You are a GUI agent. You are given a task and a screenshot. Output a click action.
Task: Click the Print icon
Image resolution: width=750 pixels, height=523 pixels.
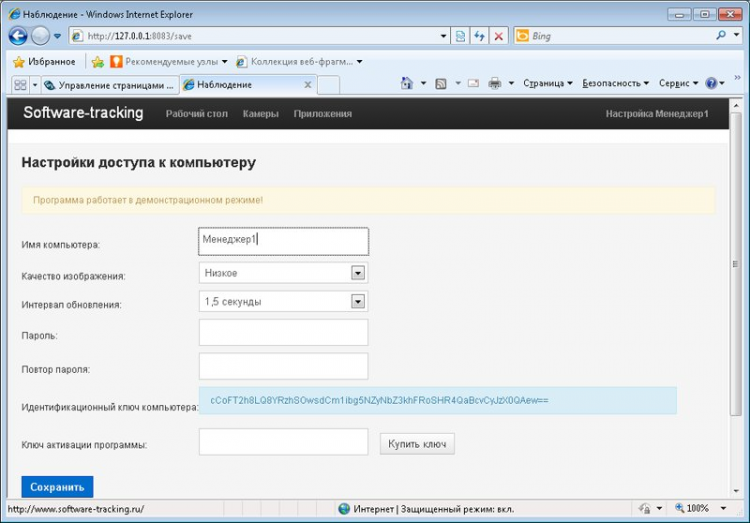click(495, 84)
